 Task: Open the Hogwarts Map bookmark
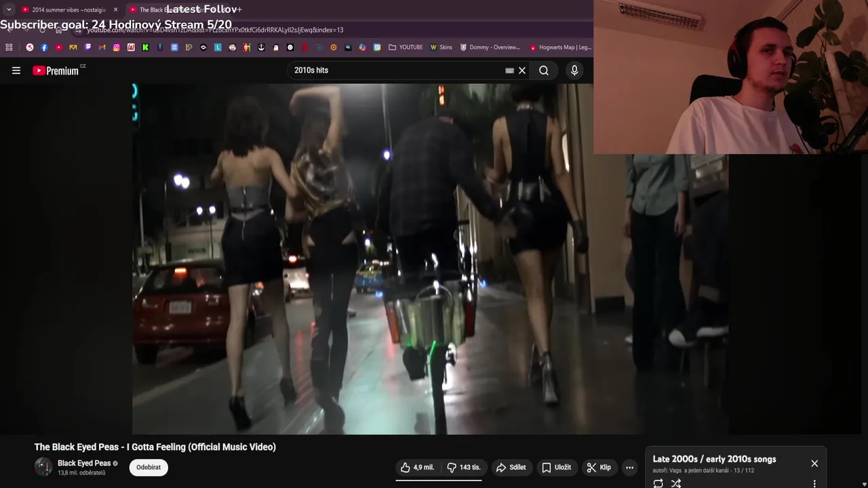(x=561, y=47)
